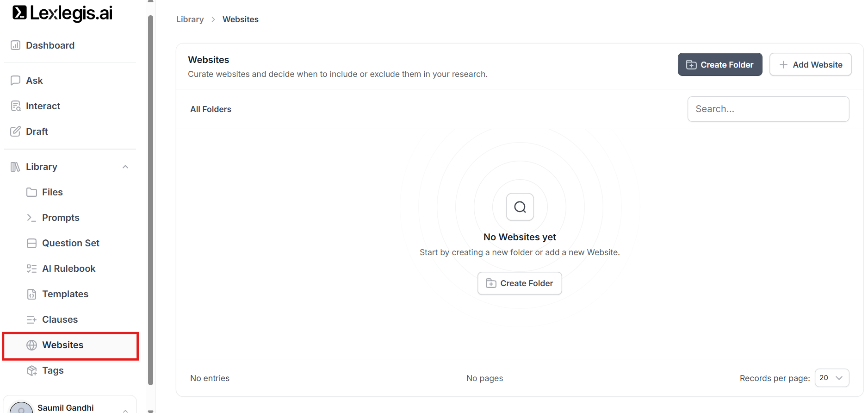Click the Draft pencil icon
Image resolution: width=868 pixels, height=413 pixels.
[x=15, y=131]
